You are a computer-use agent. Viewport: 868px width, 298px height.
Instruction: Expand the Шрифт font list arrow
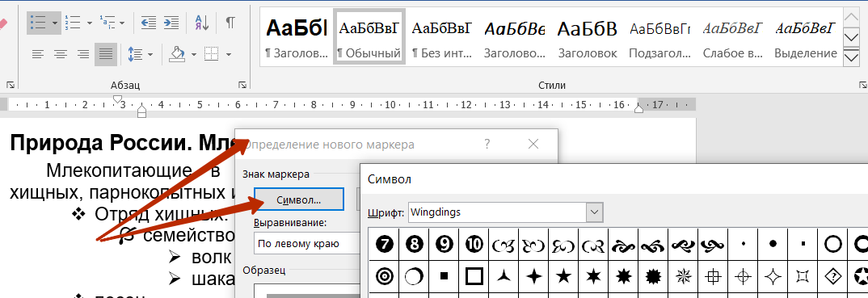pos(595,212)
